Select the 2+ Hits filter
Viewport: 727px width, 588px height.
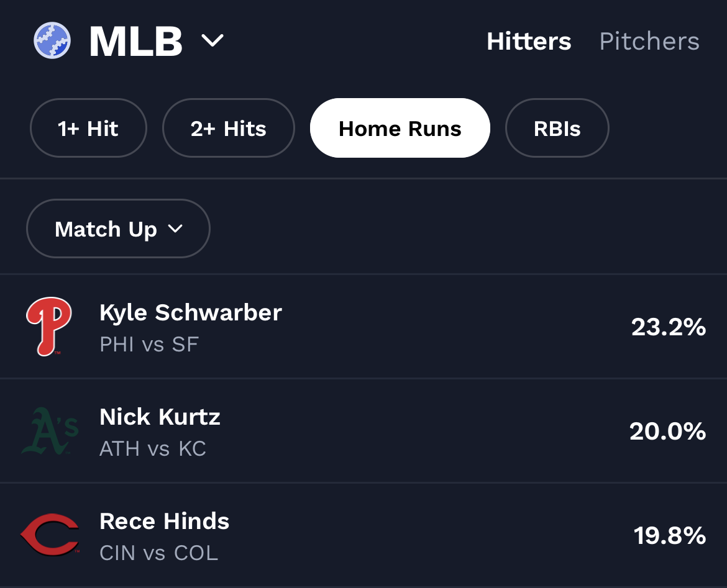[x=228, y=129]
